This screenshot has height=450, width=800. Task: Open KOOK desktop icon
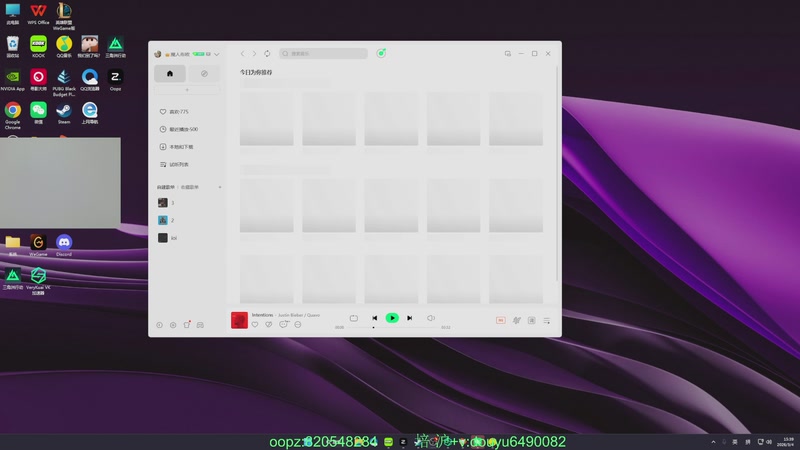point(38,46)
